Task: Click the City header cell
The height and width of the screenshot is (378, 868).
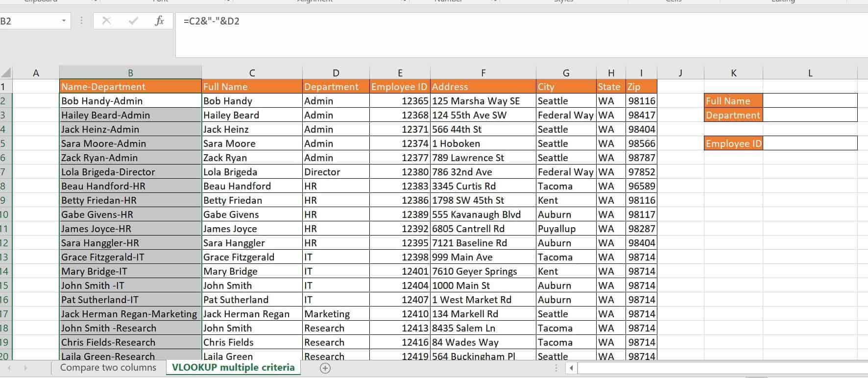Action: 566,87
